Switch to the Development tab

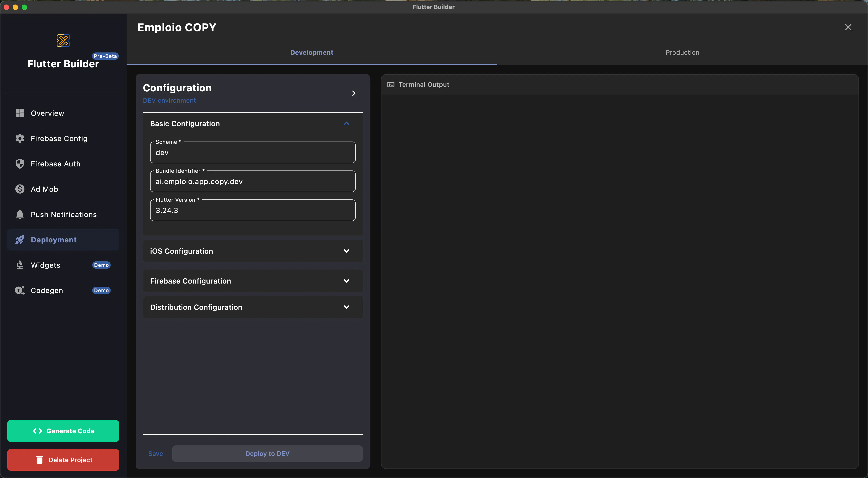pos(312,52)
